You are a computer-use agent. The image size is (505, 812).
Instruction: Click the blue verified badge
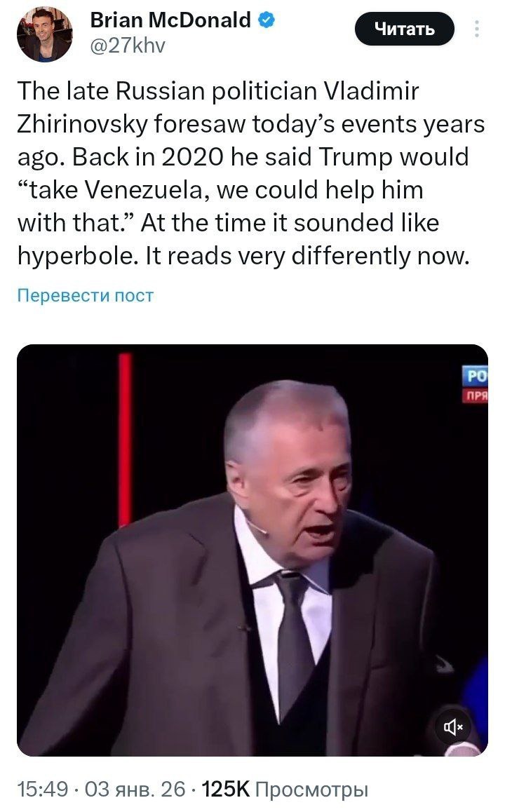click(267, 20)
